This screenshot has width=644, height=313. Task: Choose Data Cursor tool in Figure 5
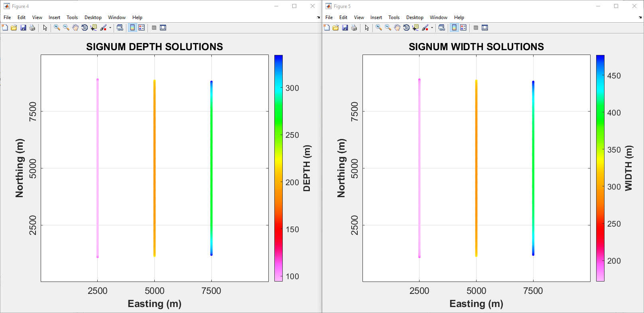[416, 27]
